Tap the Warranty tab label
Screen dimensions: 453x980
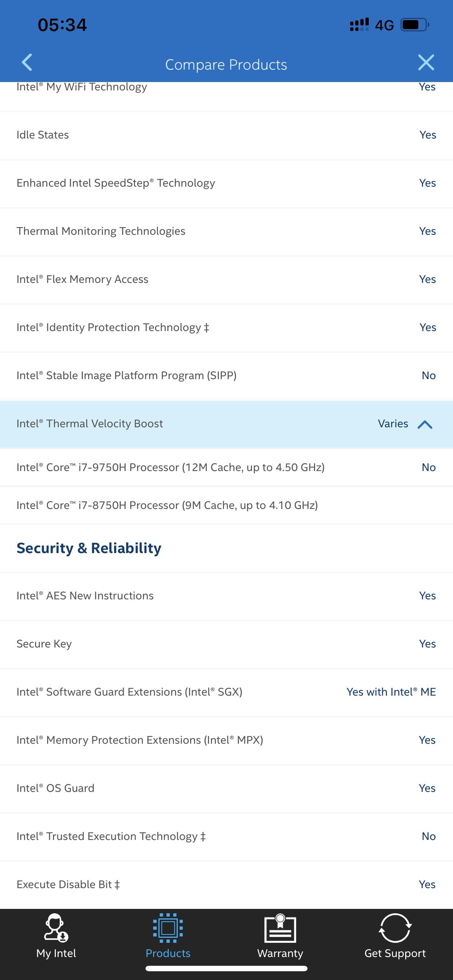pos(280,953)
